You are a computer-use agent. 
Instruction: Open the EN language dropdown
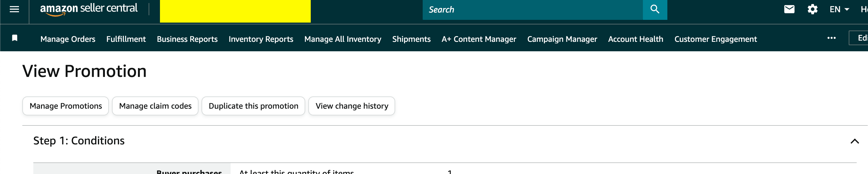click(839, 9)
